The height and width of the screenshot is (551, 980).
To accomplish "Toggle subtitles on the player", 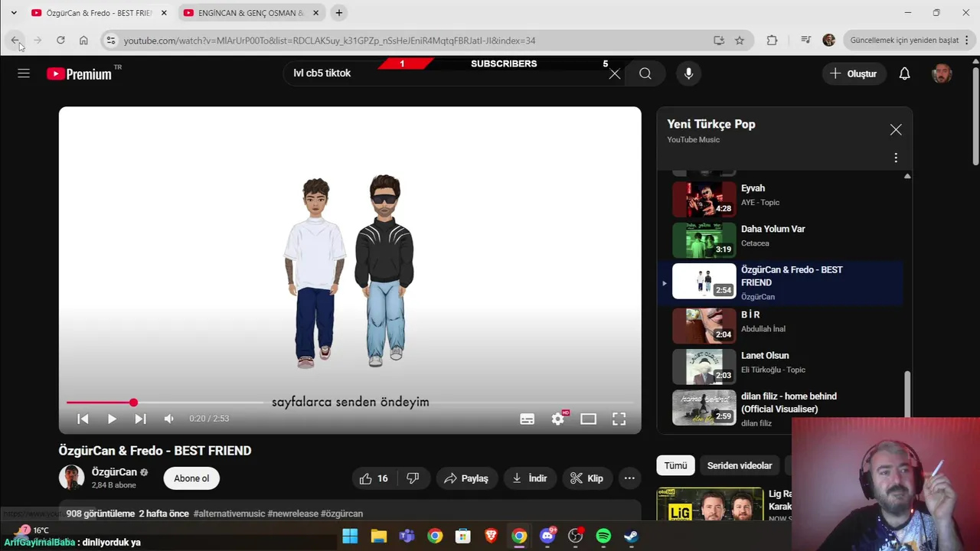I will [x=528, y=419].
